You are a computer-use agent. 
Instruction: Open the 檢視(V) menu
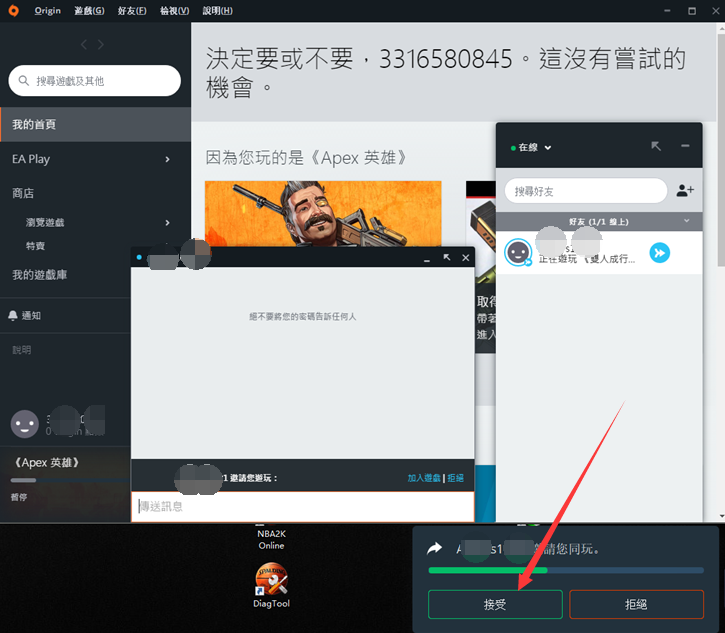(174, 10)
